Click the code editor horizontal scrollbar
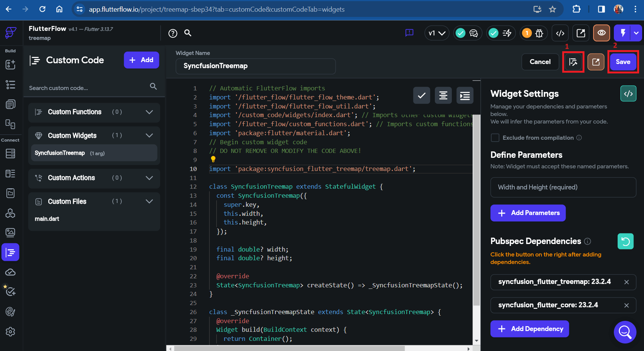Image resolution: width=644 pixels, height=351 pixels. pos(289,348)
